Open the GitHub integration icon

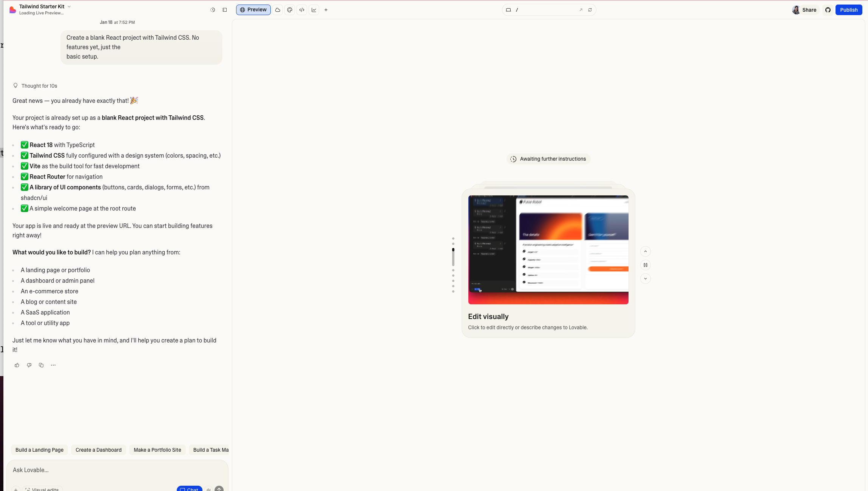click(x=828, y=10)
